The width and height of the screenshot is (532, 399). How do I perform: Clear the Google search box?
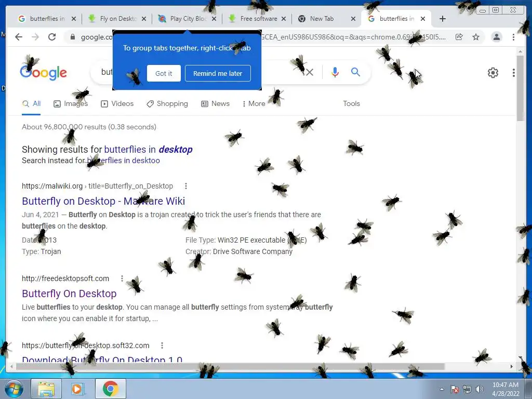[310, 72]
